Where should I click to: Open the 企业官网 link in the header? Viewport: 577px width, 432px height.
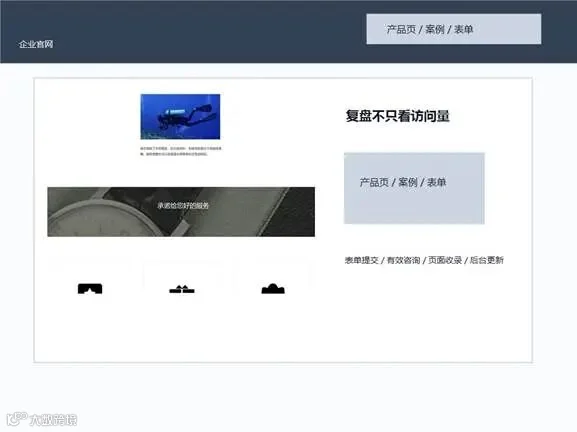(x=36, y=45)
